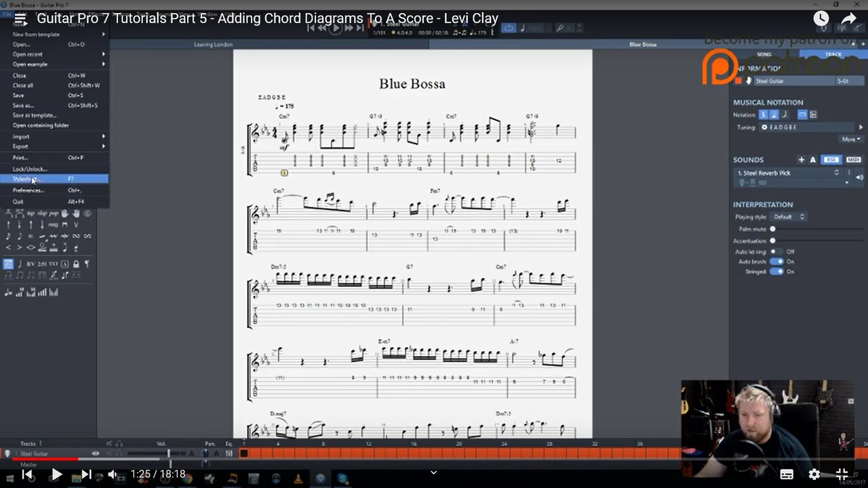Expand the Open recent submenu
The image size is (868, 488).
pyautogui.click(x=54, y=54)
